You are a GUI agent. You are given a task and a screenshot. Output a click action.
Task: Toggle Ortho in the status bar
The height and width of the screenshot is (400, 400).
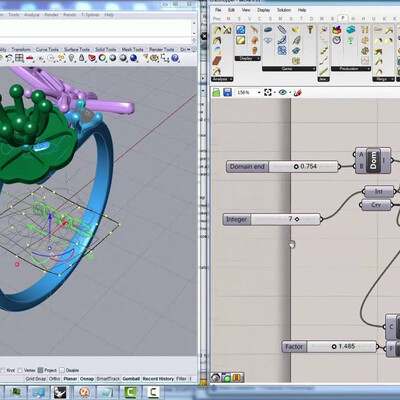tap(54, 379)
